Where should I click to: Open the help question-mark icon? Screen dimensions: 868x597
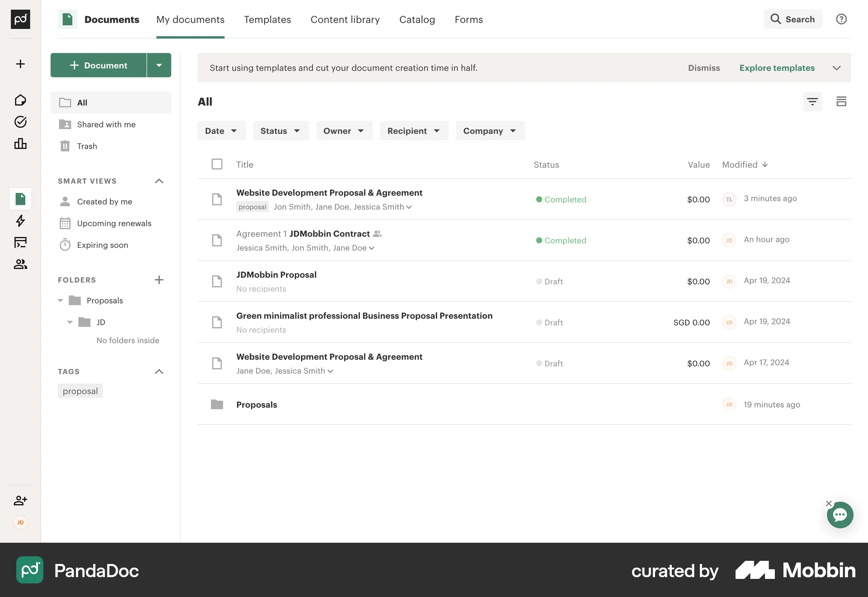click(x=841, y=19)
